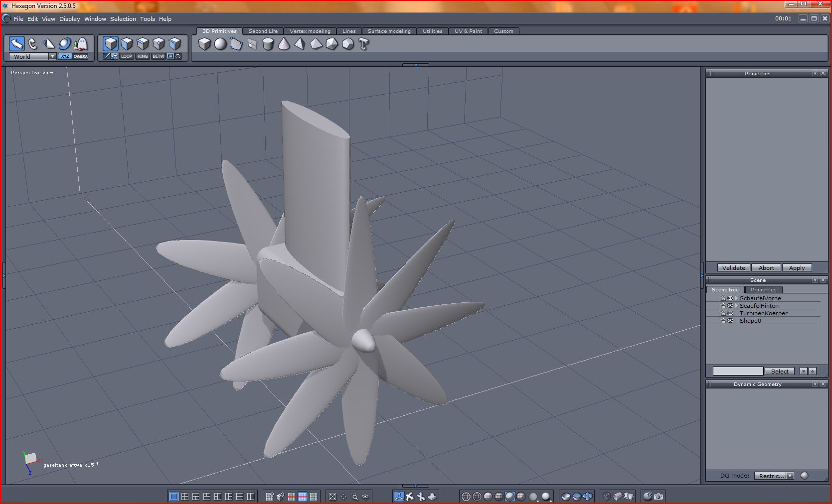Click the zoom magnifier view tool
Screen dimensions: 832x504
(x=354, y=497)
